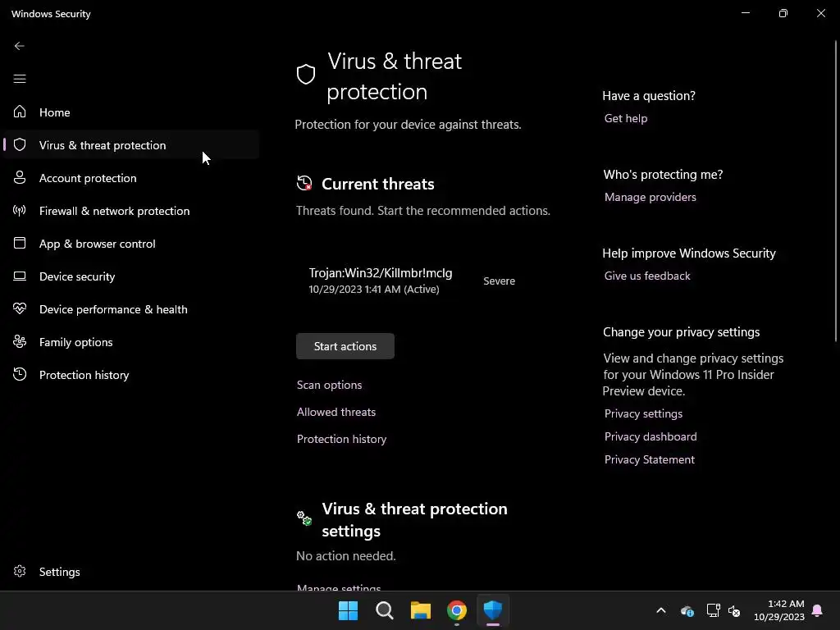The height and width of the screenshot is (630, 840).
Task: Open the Windows Start menu
Action: coord(348,610)
